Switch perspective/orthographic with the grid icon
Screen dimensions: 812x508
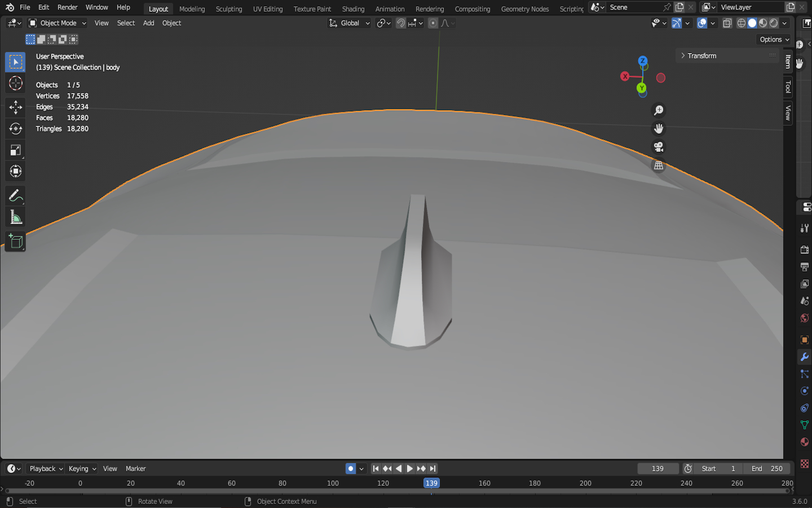point(658,166)
